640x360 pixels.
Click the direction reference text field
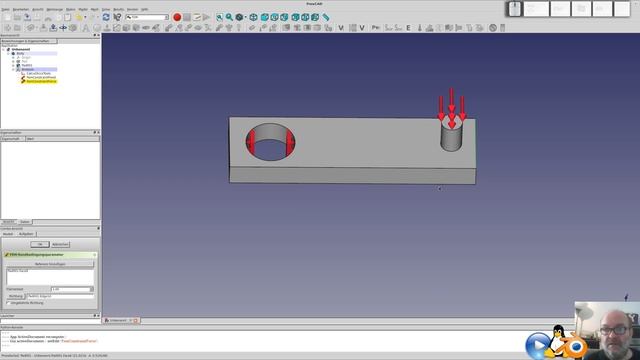[x=60, y=296]
